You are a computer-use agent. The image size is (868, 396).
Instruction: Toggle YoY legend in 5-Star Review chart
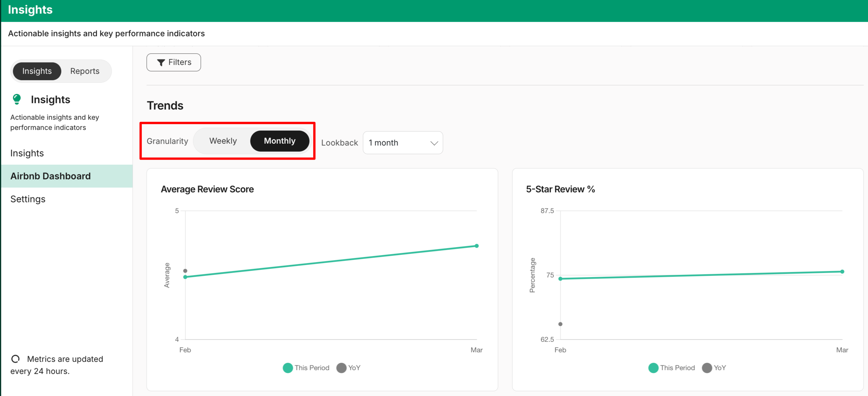tap(714, 368)
